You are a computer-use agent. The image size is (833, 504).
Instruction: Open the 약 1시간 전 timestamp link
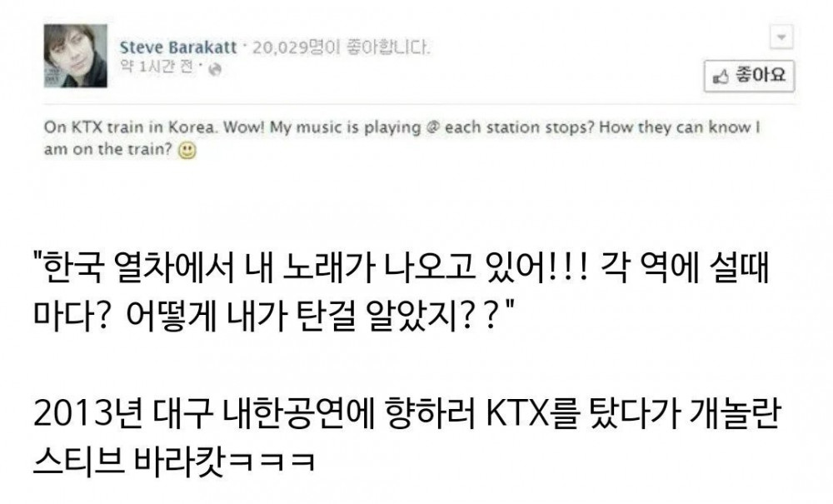pyautogui.click(x=157, y=67)
